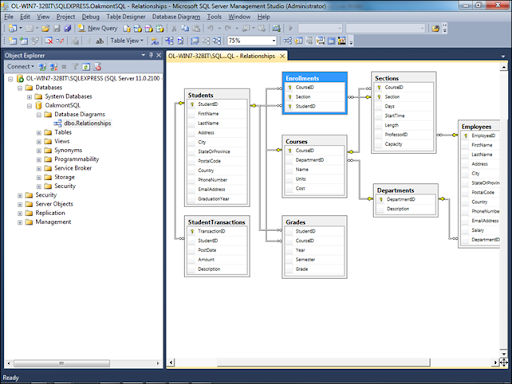The width and height of the screenshot is (512, 384).
Task: Click the Remove from Diagram icon
Action: click(x=60, y=41)
